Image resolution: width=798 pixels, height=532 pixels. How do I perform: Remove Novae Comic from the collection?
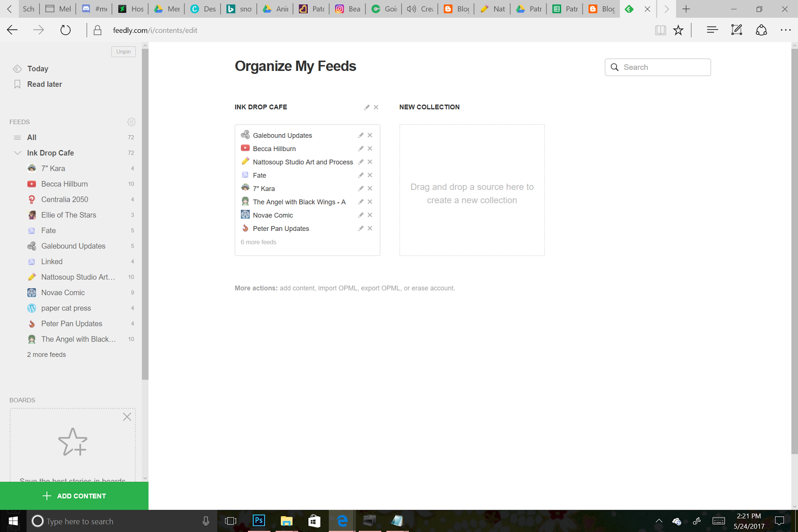pos(370,215)
